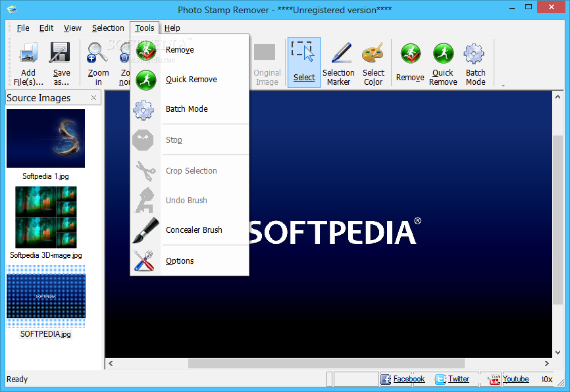Click the Source Images panel title
Image resolution: width=570 pixels, height=392 pixels.
pyautogui.click(x=39, y=98)
